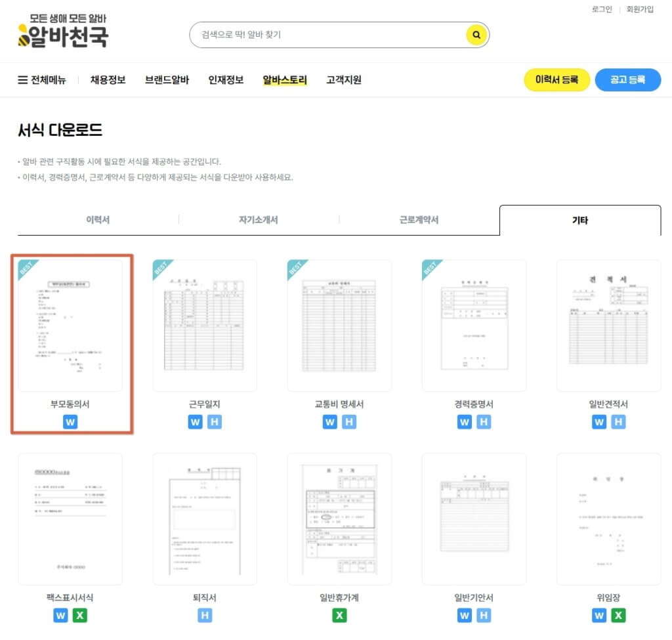Open the 채용정보 menu
Image resolution: width=672 pixels, height=640 pixels.
click(x=108, y=79)
